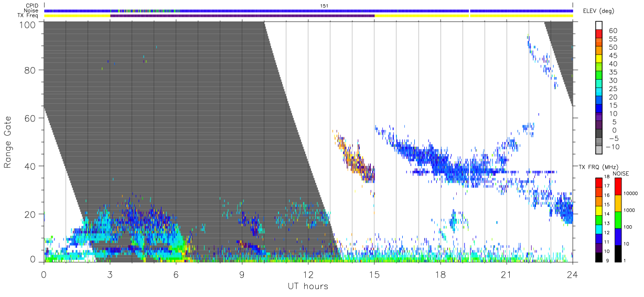Click the '40' tick label on the Range Gate axis
This screenshot has height=297, width=644.
point(30,166)
